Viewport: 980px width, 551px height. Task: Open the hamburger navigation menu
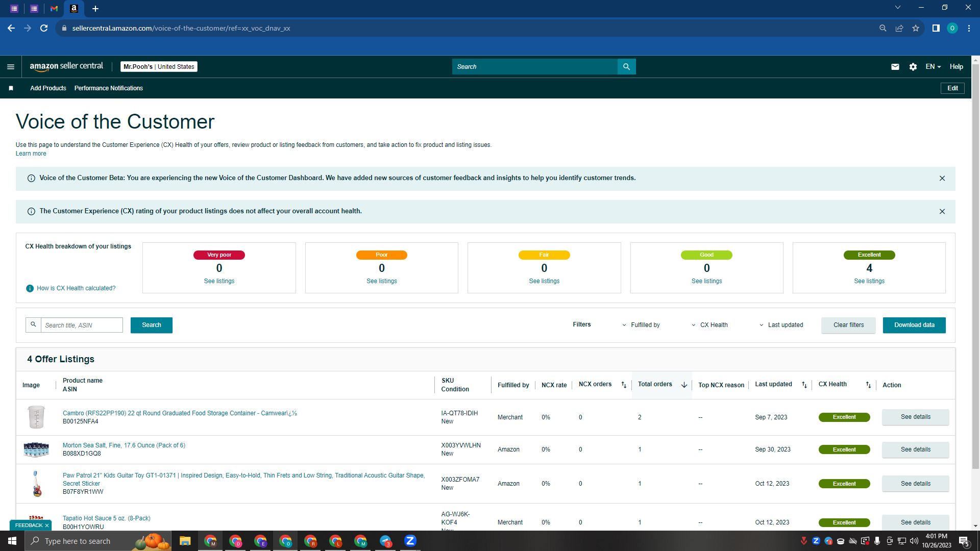(11, 67)
